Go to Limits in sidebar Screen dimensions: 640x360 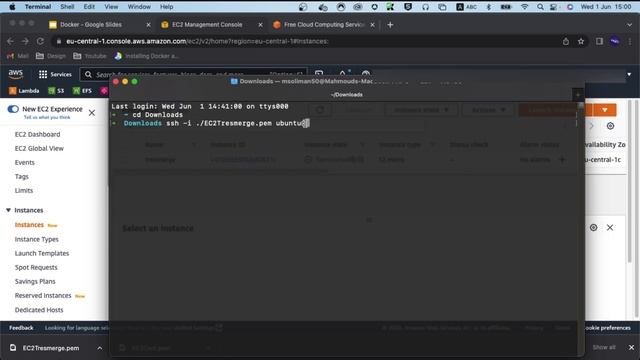(24, 191)
